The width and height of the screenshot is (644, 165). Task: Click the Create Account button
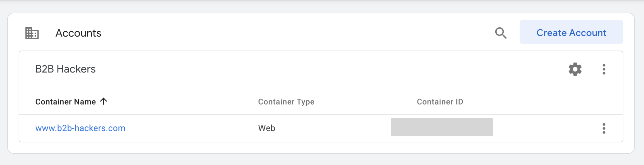coord(571,32)
